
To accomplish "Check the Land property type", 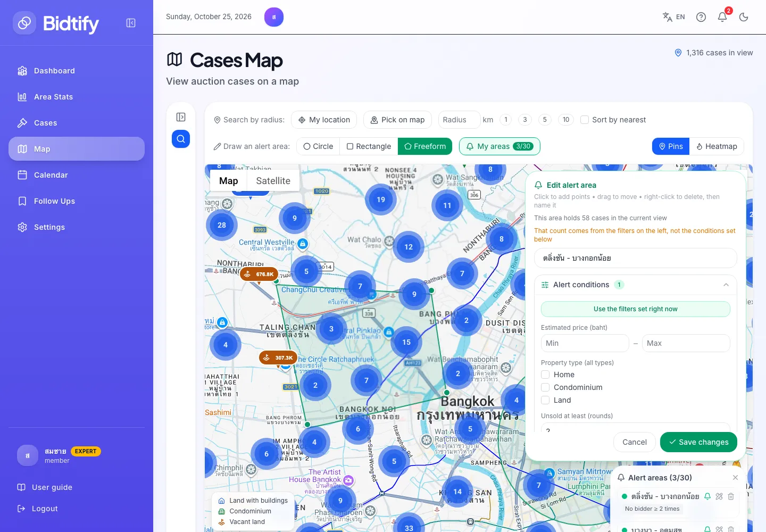I will [x=545, y=400].
